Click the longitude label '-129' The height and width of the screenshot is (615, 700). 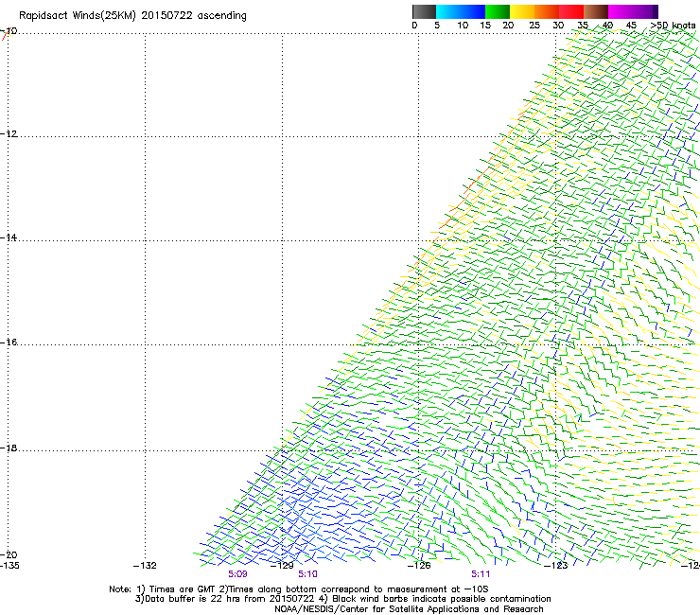point(282,566)
